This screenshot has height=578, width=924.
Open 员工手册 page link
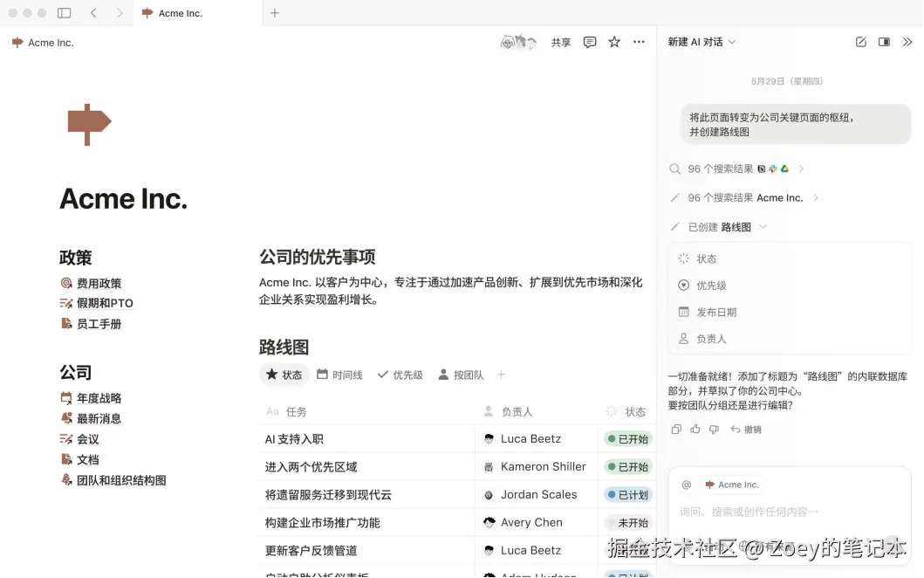[92, 324]
